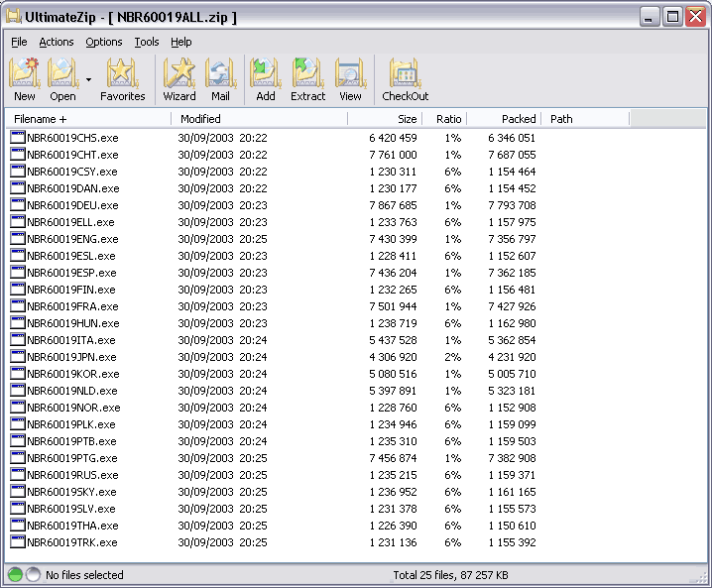Select the NBR60019NLD.exe file name
Image resolution: width=712 pixels, height=588 pixels.
point(72,391)
